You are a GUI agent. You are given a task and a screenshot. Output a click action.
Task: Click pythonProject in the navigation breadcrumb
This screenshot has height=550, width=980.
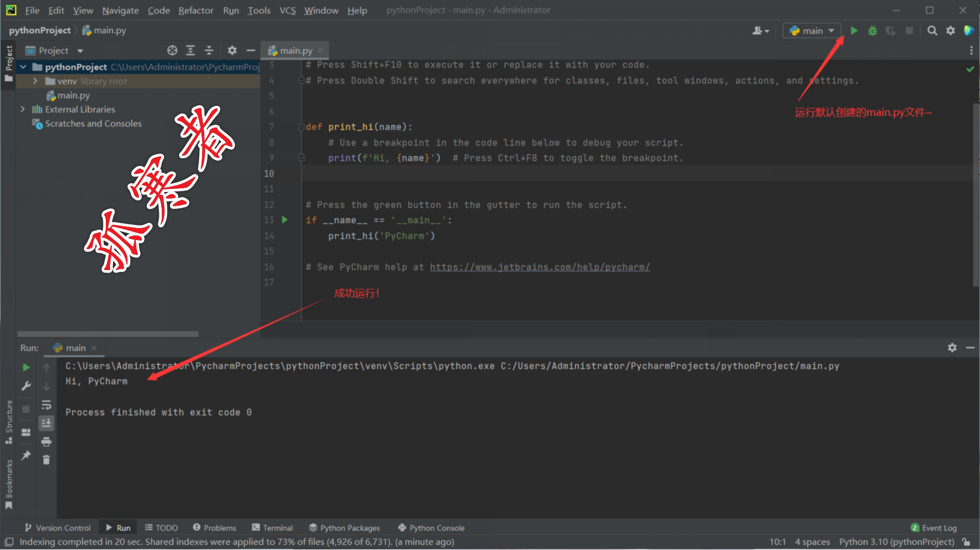pyautogui.click(x=40, y=30)
